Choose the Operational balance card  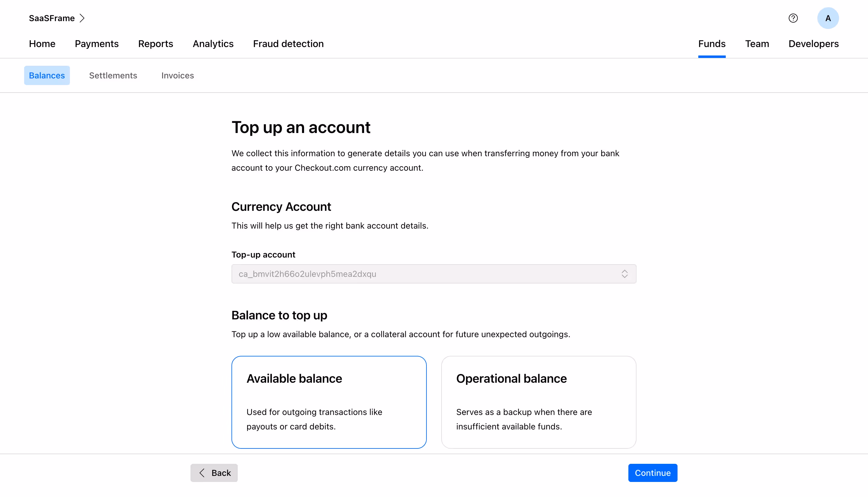(539, 402)
